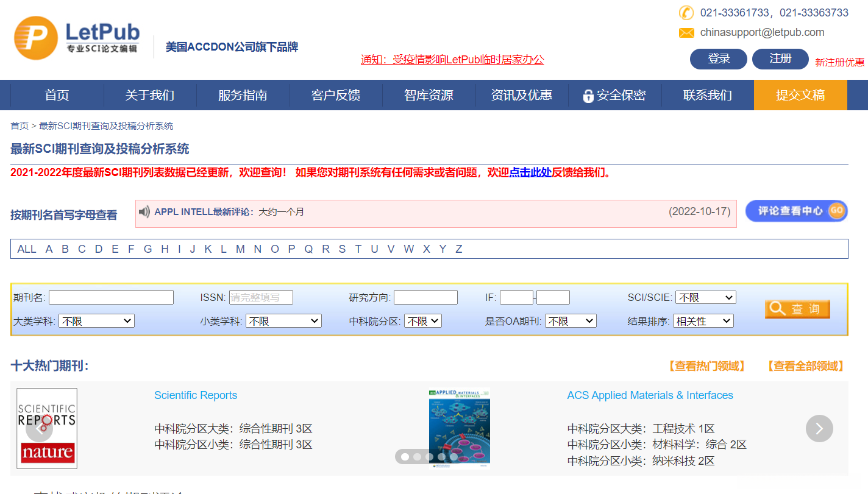
Task: Open the Scientific Reports journal title link
Action: (196, 395)
